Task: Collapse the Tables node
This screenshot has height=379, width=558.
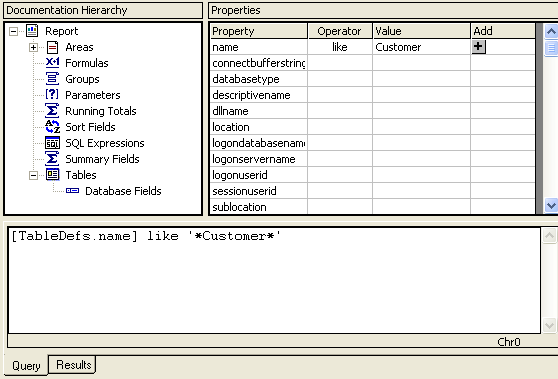Action: coord(33,175)
